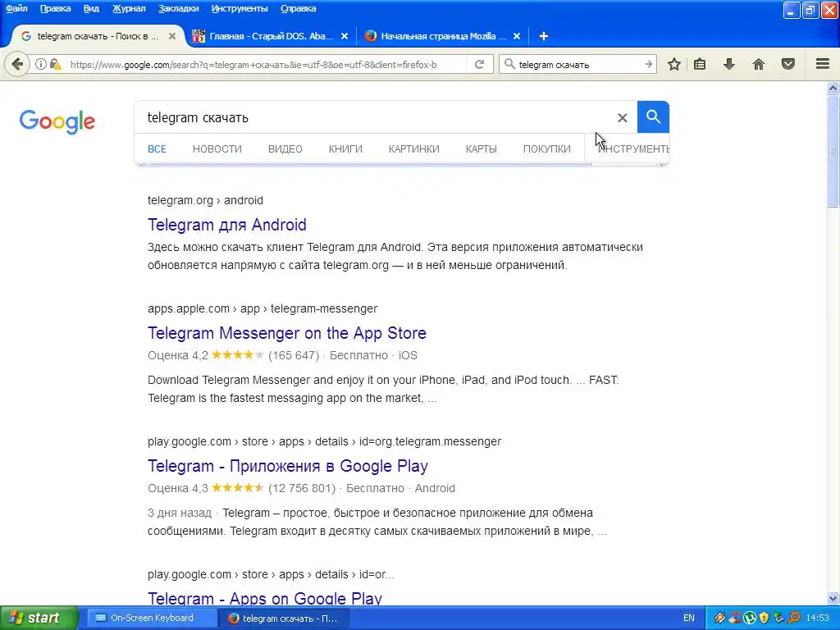Save page to Pocket icon
Viewport: 840px width, 630px height.
click(x=788, y=64)
